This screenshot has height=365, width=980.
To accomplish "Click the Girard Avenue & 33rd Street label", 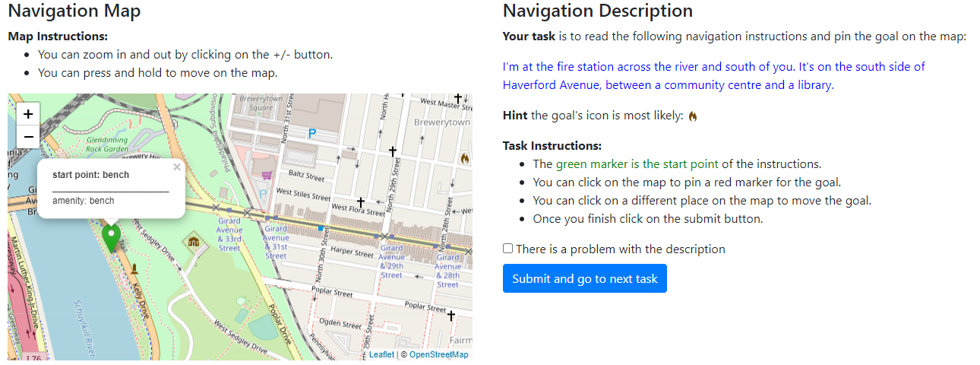I will (229, 234).
